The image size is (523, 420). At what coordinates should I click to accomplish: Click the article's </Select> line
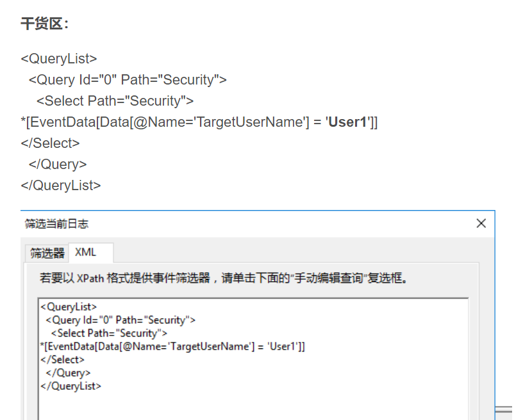[50, 143]
